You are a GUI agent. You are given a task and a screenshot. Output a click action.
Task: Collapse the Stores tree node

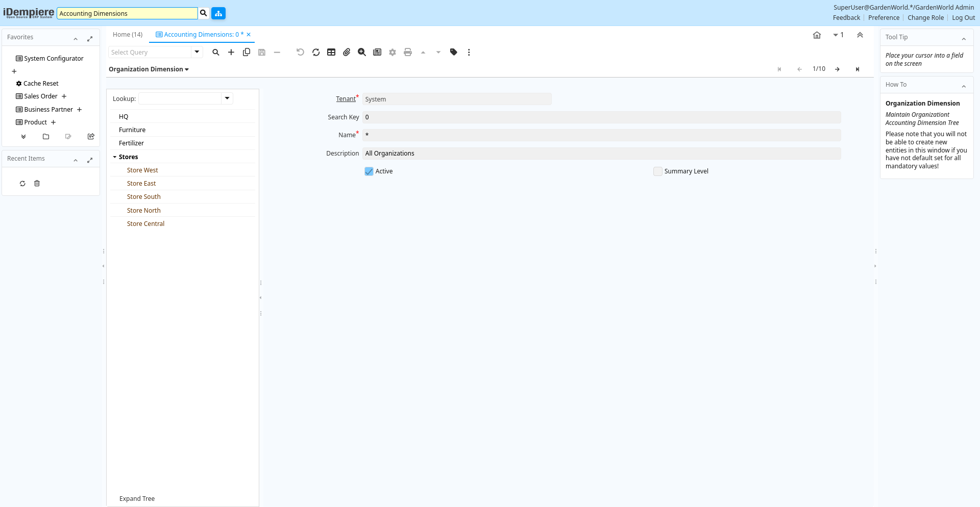115,157
